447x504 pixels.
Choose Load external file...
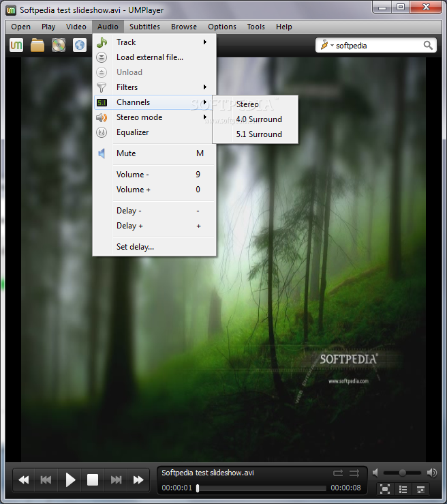coord(155,57)
